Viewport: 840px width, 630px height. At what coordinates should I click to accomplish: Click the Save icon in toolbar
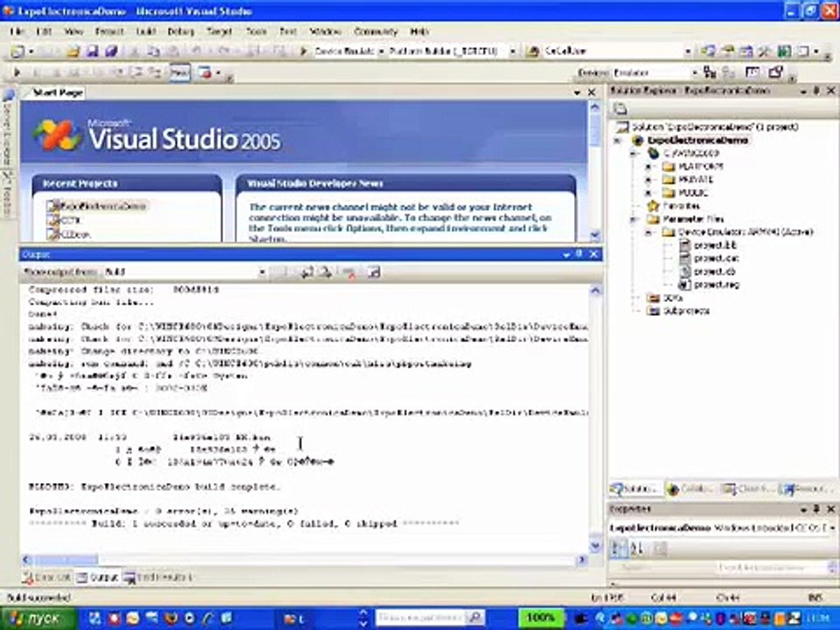click(92, 52)
